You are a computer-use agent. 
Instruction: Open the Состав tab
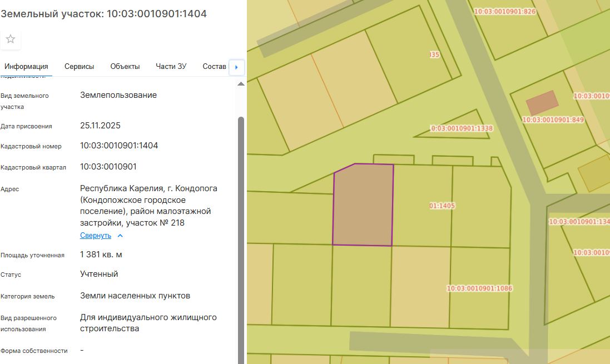(214, 67)
